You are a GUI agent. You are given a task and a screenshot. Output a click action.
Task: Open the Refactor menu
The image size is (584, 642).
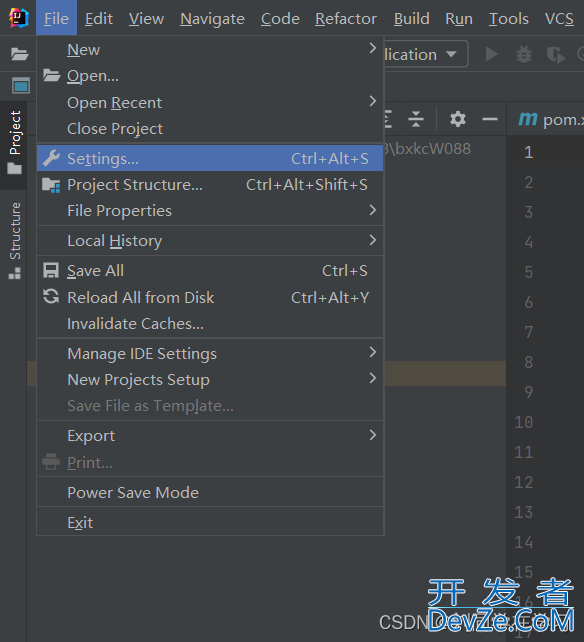point(346,18)
